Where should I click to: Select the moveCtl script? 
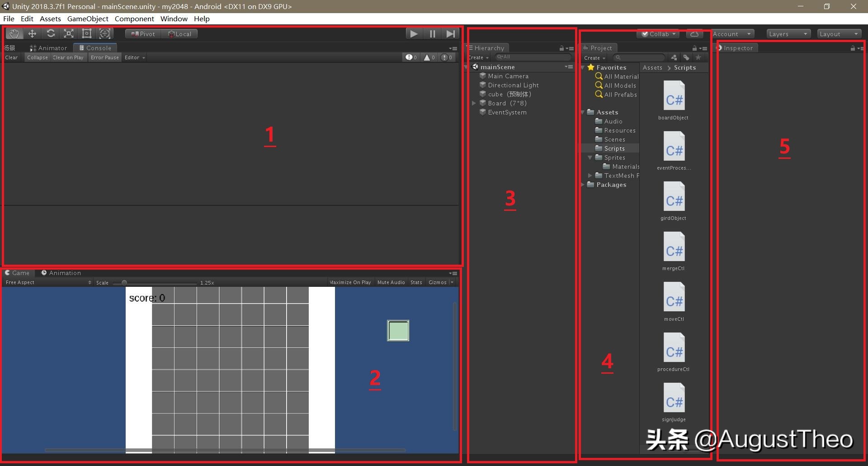click(x=674, y=301)
